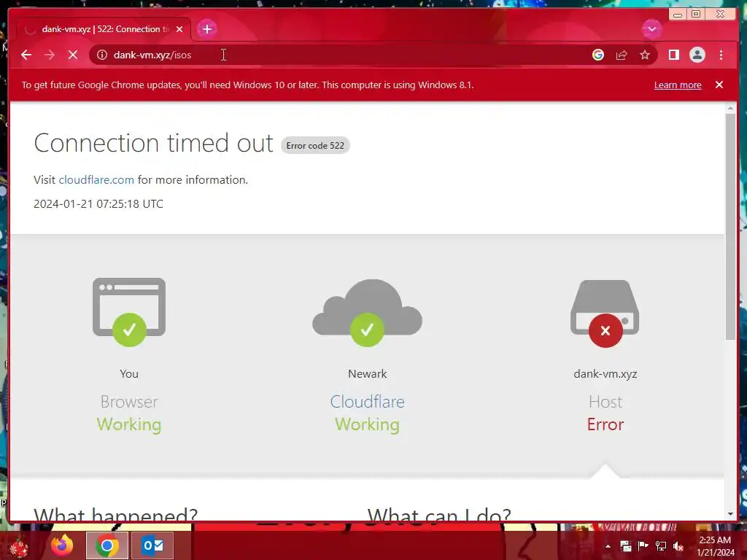The height and width of the screenshot is (560, 747).
Task: Open a new tab with plus button
Action: (206, 29)
